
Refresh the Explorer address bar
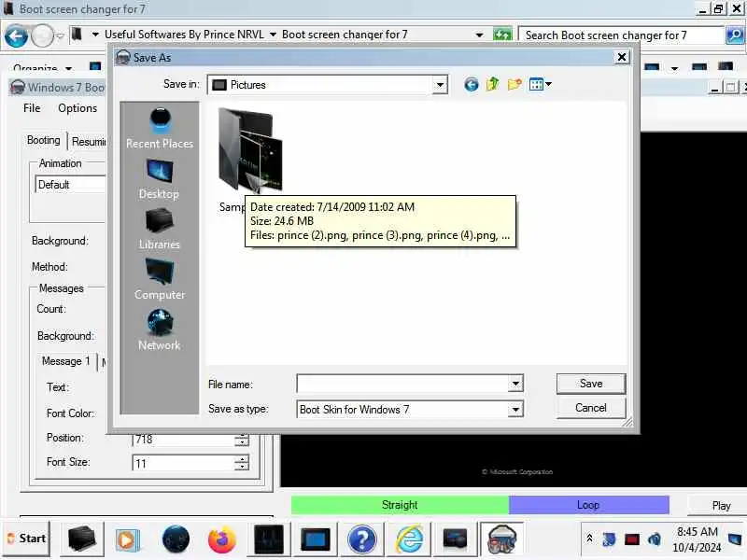[x=502, y=35]
